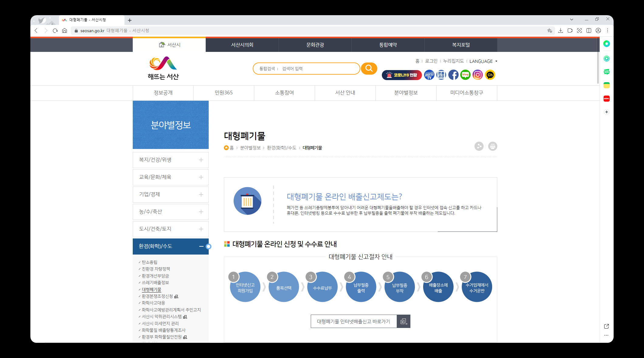
Task: Click the page vertical scrollbar
Action: 598,61
